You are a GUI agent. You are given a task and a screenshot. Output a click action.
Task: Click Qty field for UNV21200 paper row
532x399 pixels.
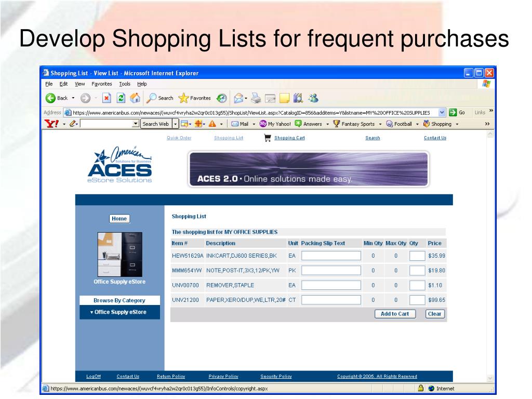pyautogui.click(x=417, y=300)
